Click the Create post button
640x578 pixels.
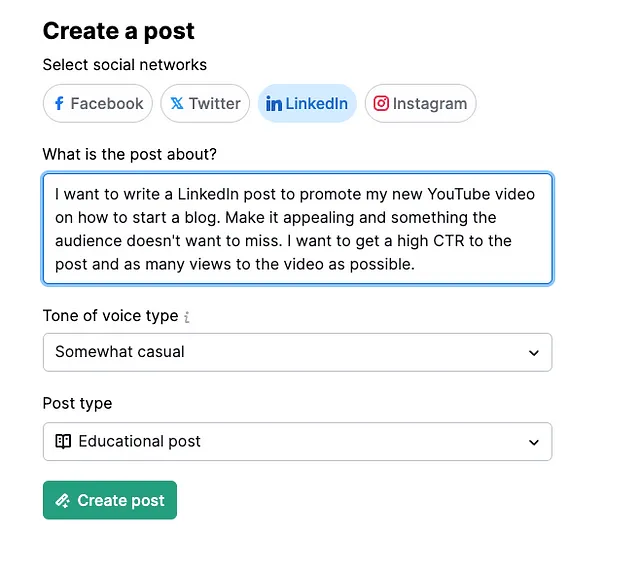point(110,500)
